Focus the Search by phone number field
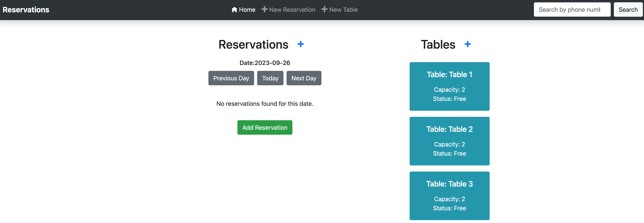Screen dimensions: 644x223 pyautogui.click(x=572, y=10)
